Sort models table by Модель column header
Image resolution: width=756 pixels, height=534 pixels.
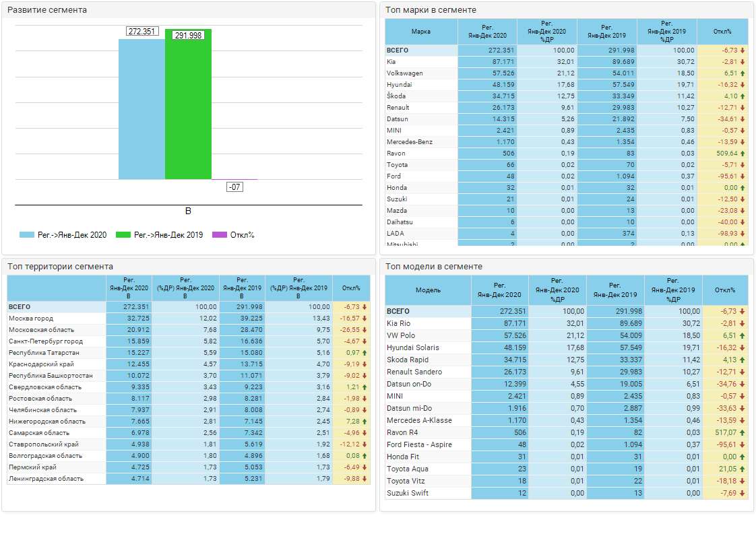tap(428, 290)
